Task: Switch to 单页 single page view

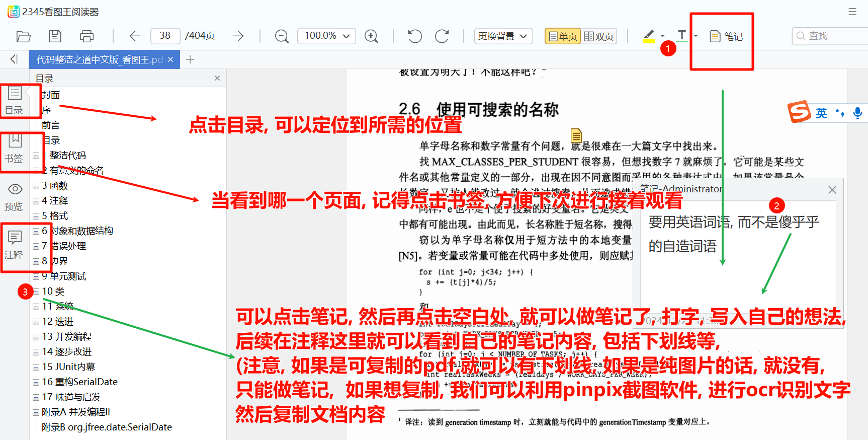Action: click(x=563, y=36)
